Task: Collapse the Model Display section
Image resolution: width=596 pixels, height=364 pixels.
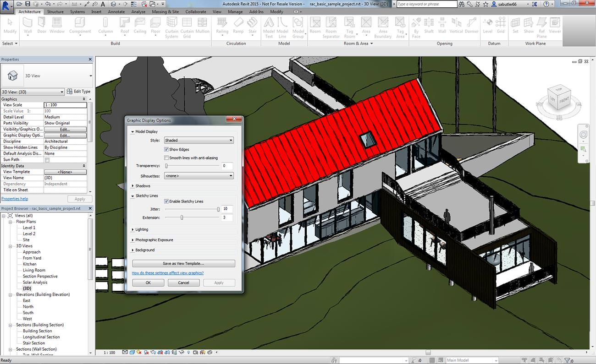Action: [133, 132]
